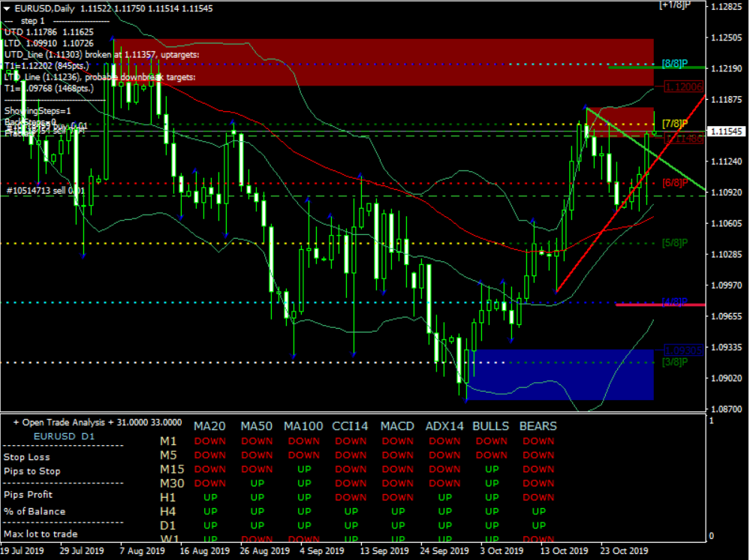Click the [7/8]P Murrey level label
750x560 pixels.
(x=675, y=123)
